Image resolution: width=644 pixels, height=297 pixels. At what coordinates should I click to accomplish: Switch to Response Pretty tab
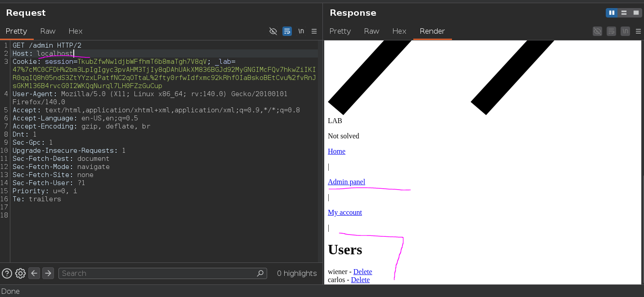click(x=340, y=31)
